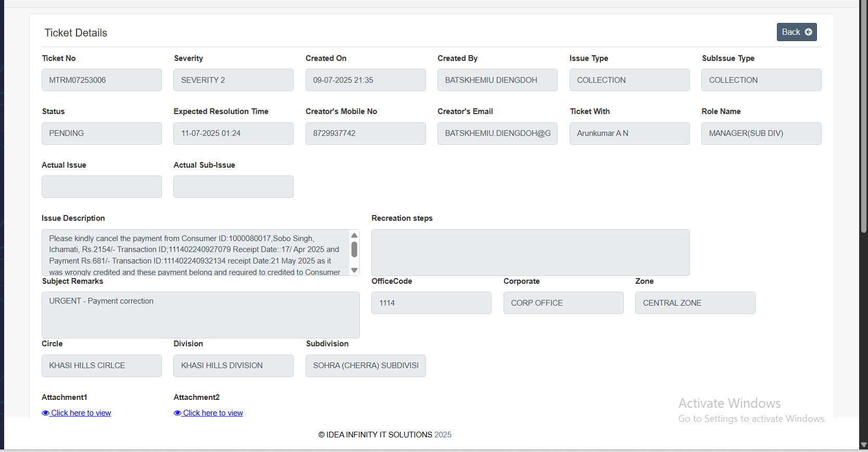Open Attachment1 'Click here to view' link
The width and height of the screenshot is (868, 452).
pyautogui.click(x=81, y=413)
